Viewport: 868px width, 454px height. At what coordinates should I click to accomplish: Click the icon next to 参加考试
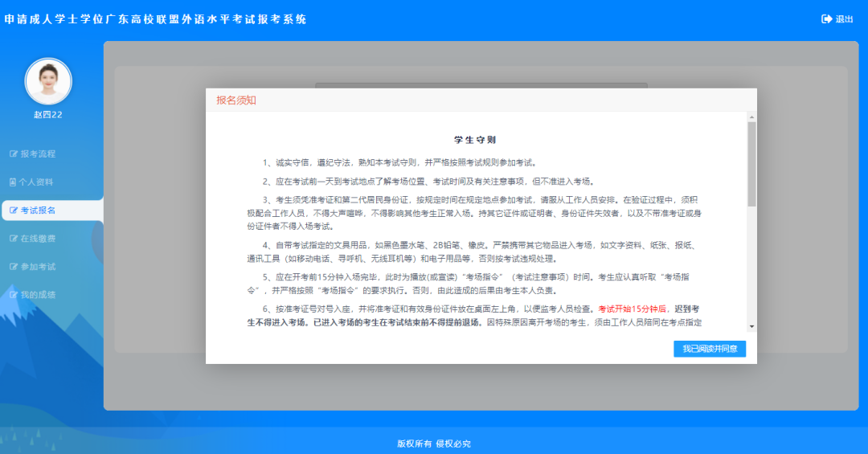tap(13, 267)
